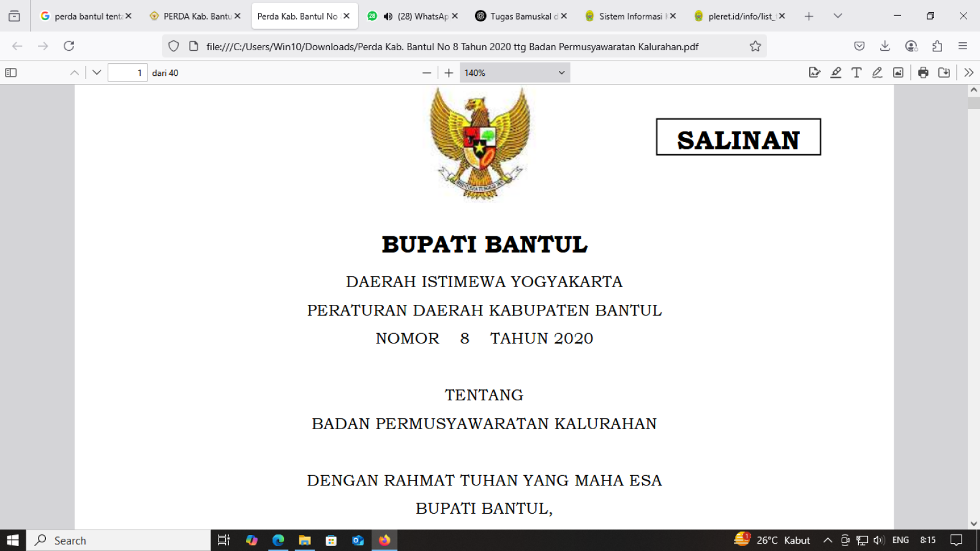
Task: Open Outlook from the taskbar
Action: pyautogui.click(x=358, y=541)
